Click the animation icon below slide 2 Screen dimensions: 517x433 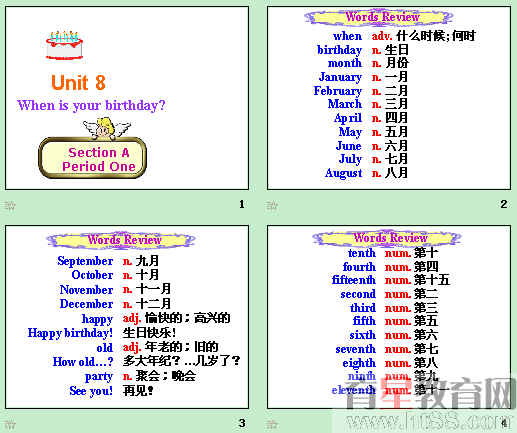[x=272, y=206]
